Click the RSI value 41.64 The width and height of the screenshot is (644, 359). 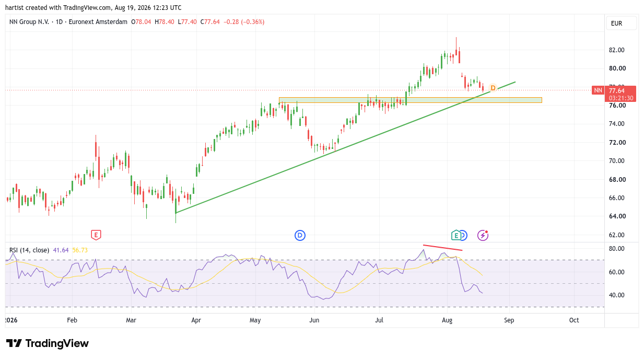[61, 250]
